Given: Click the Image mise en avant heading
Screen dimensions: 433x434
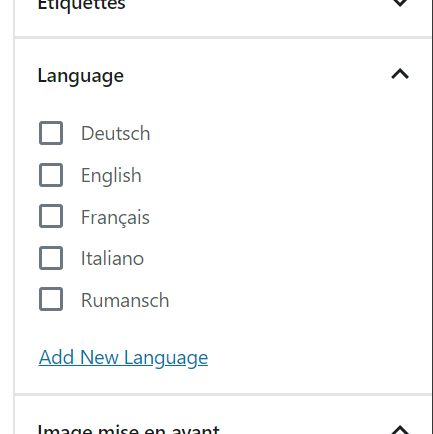Looking at the screenshot, I should point(129,429).
